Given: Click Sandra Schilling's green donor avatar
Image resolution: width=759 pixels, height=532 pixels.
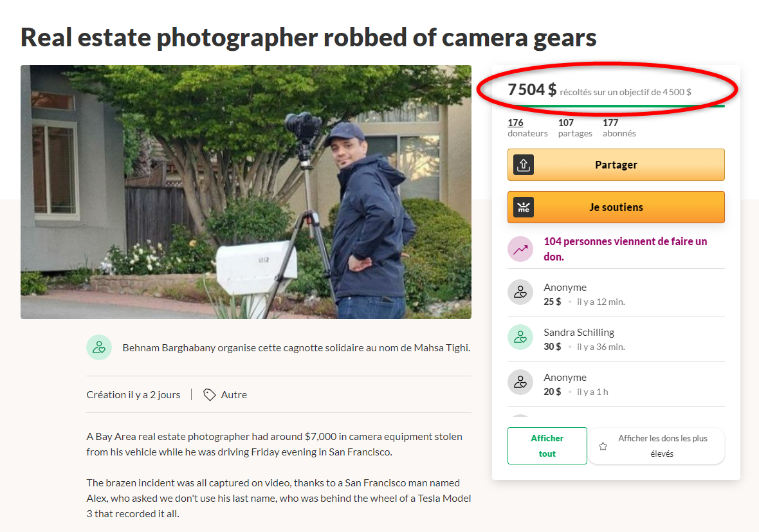Looking at the screenshot, I should click(x=520, y=337).
